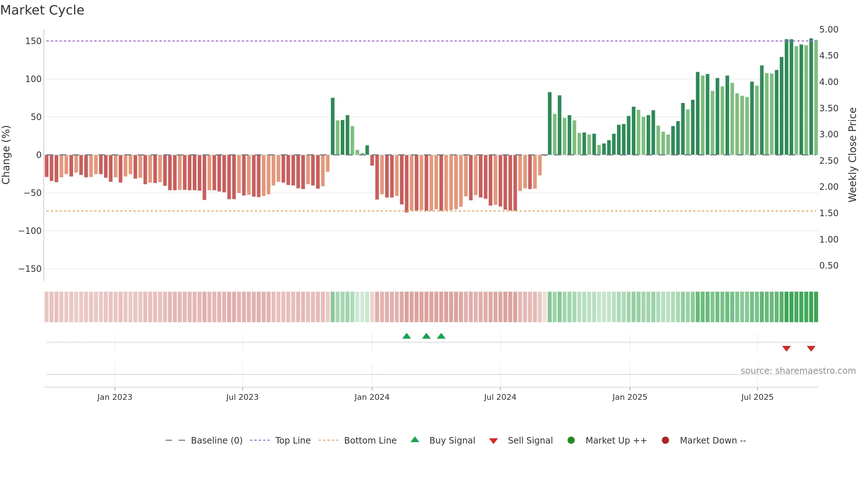Click the orange dotted Bottom Line legend swatch
The width and height of the screenshot is (868, 488).
point(328,440)
